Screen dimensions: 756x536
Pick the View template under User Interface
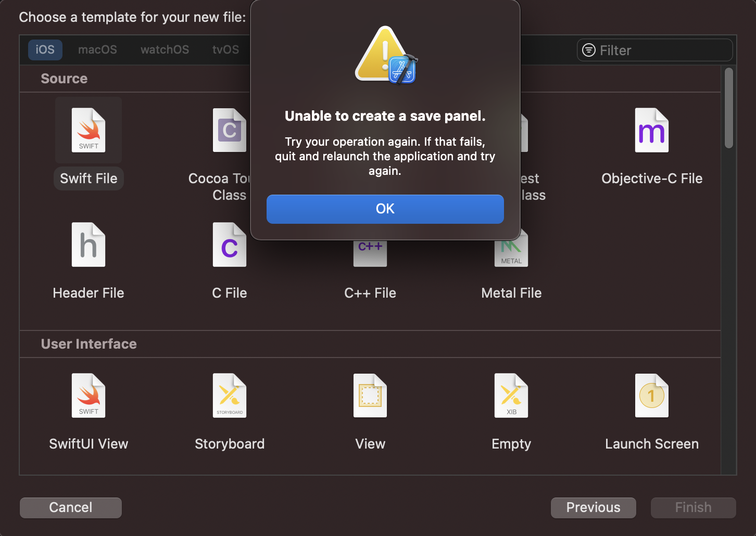[x=370, y=411]
